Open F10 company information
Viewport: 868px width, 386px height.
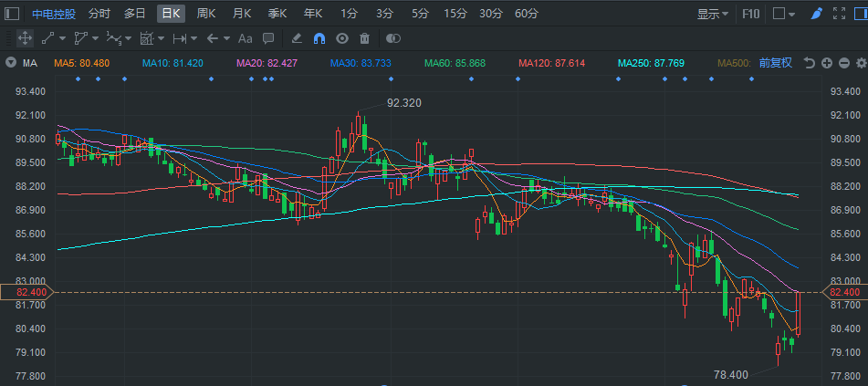pos(750,14)
